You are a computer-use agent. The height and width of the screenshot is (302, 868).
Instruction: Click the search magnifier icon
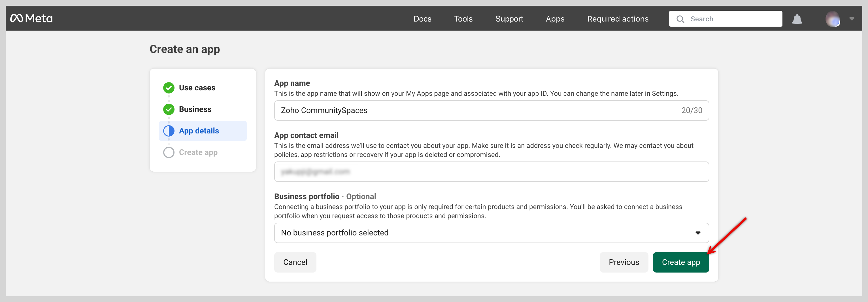[x=680, y=19]
